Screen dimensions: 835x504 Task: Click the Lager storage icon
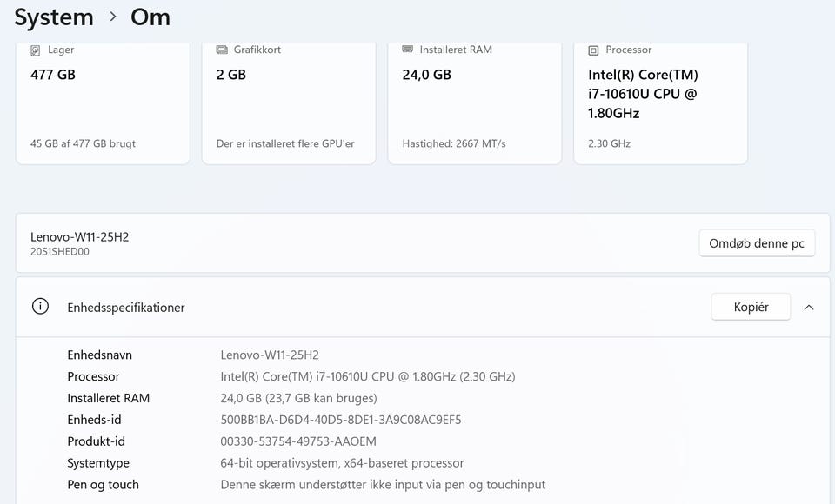pos(36,50)
